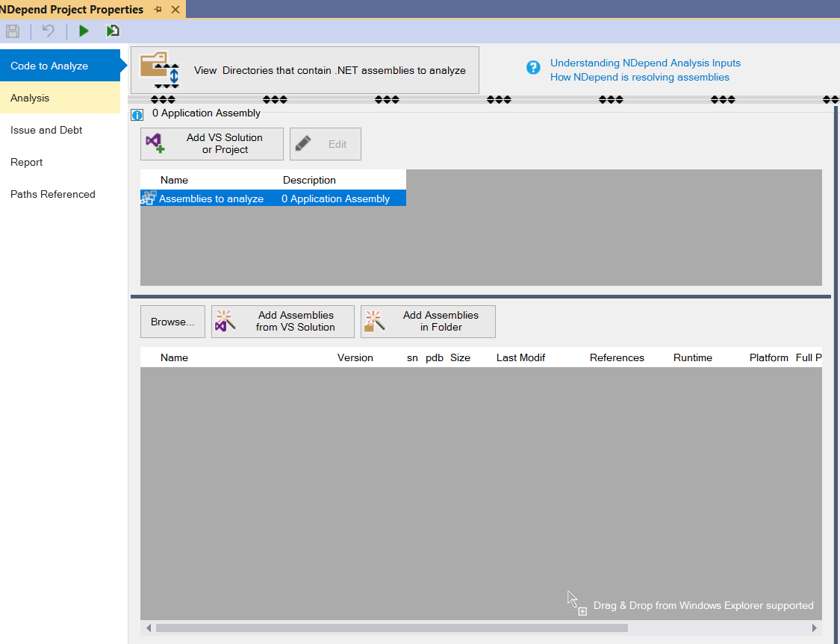840x644 pixels.
Task: Pin the NDepend Project Properties tab
Action: 158,9
